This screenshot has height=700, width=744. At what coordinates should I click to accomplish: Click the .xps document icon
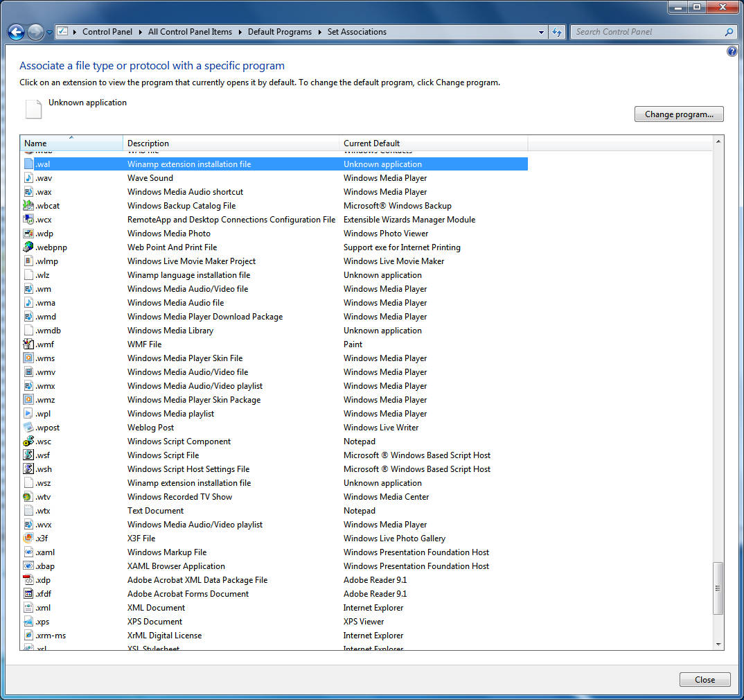[x=28, y=622]
